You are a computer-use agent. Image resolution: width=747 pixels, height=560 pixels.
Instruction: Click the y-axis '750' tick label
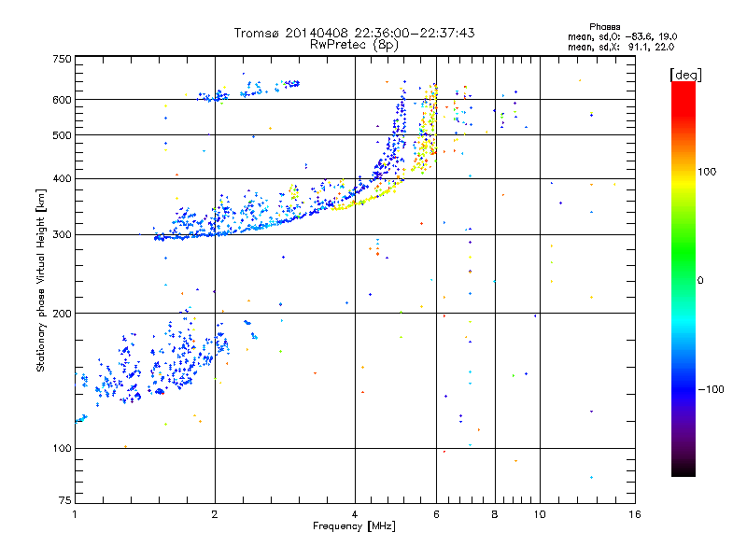tap(62, 59)
